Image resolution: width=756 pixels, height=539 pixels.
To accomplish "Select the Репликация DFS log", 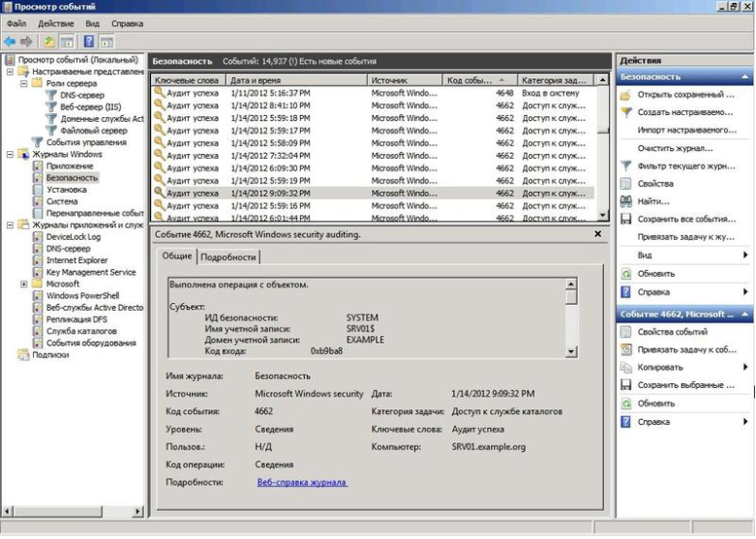I will coord(76,319).
